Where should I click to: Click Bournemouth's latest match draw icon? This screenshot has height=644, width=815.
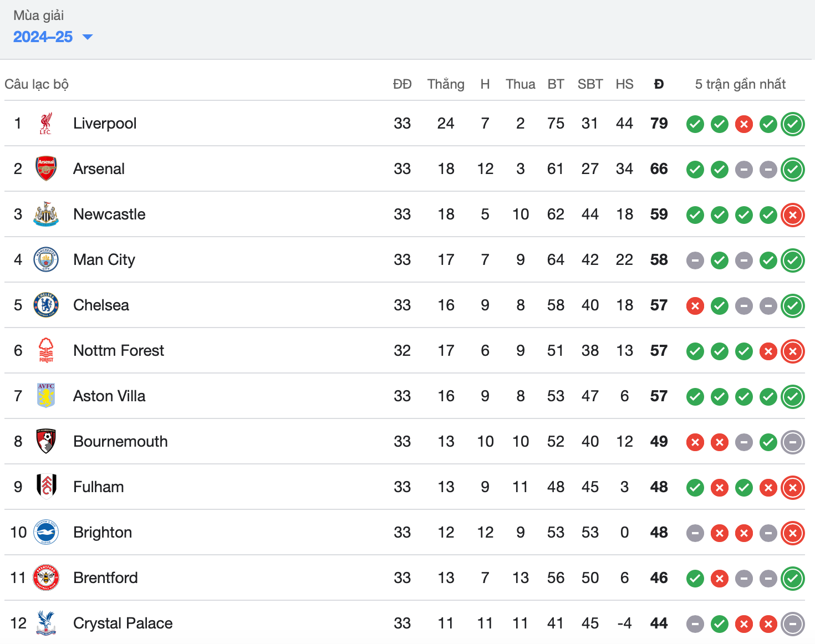(793, 442)
